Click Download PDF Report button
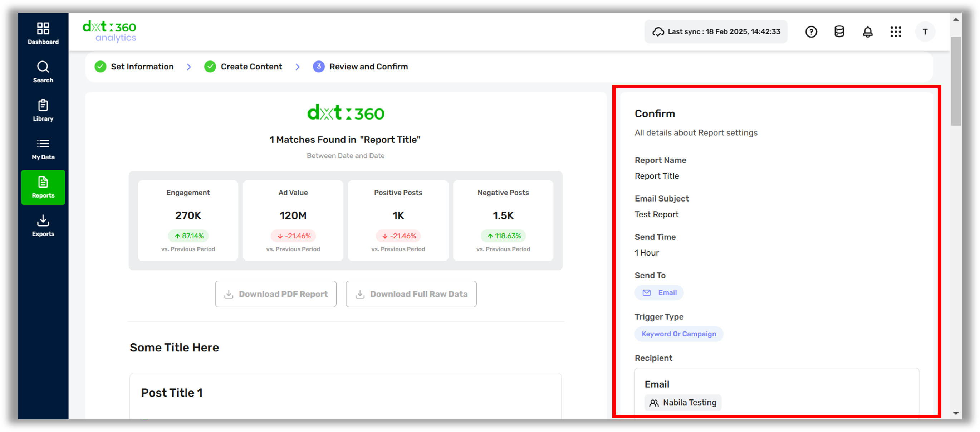Viewport: 980px width, 432px height. 275,294
